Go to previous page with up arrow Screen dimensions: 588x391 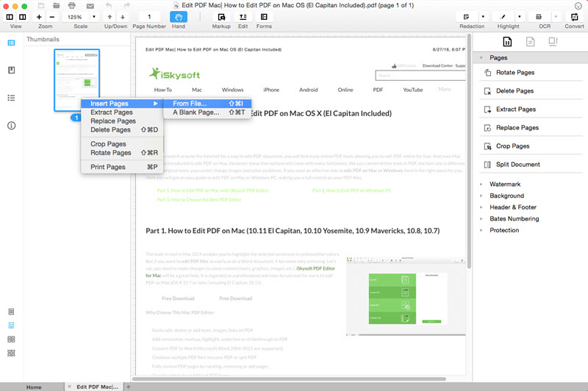coord(110,17)
